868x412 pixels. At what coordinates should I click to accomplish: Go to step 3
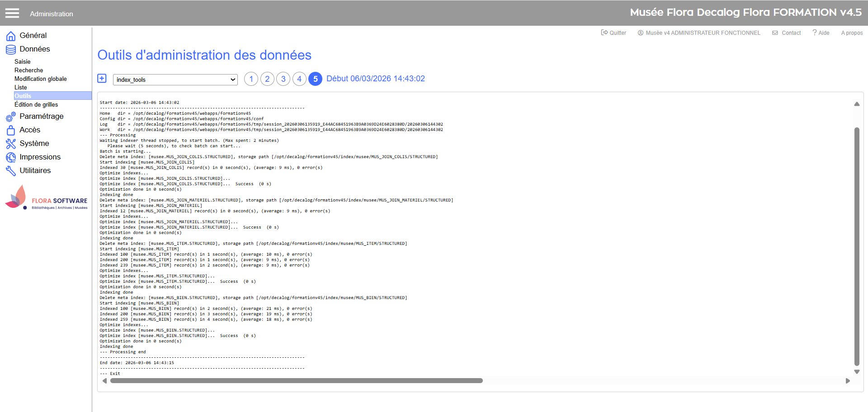[x=283, y=79]
